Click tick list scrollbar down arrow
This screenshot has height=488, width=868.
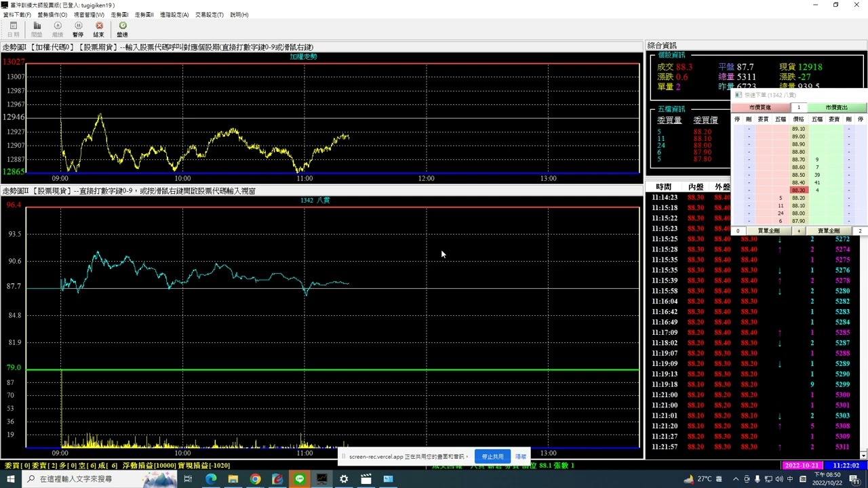coord(863,455)
